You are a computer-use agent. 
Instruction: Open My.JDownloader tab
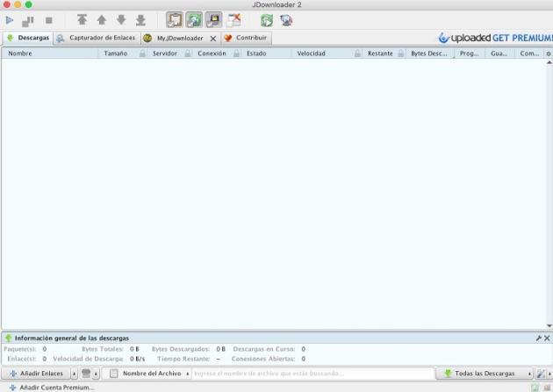point(176,39)
